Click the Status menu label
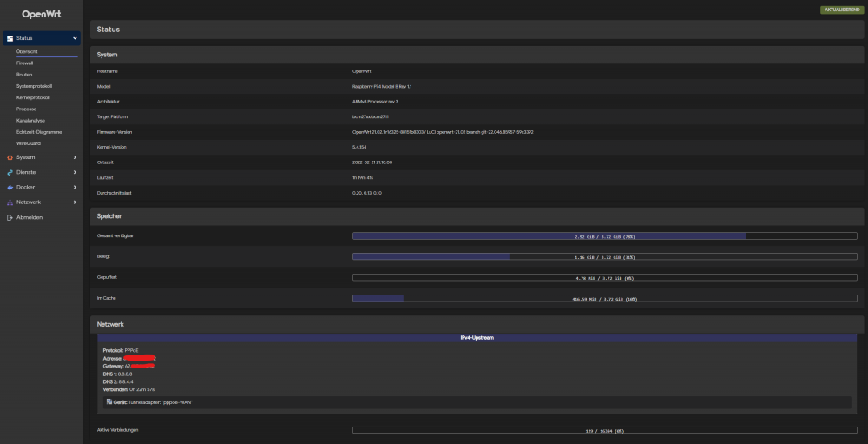 (24, 38)
